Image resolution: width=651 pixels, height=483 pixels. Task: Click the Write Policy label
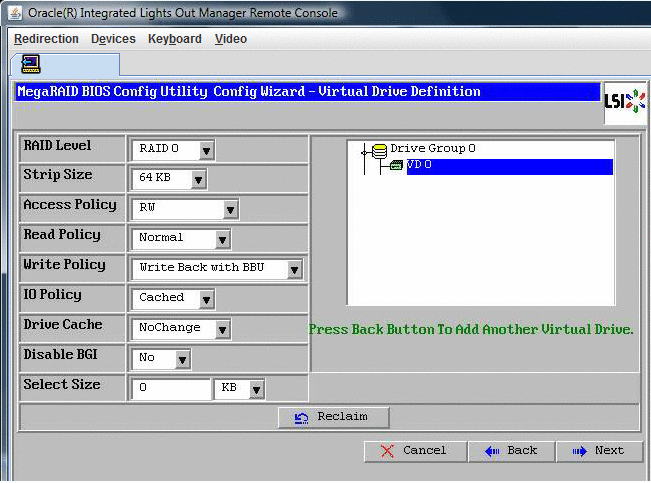tap(64, 265)
